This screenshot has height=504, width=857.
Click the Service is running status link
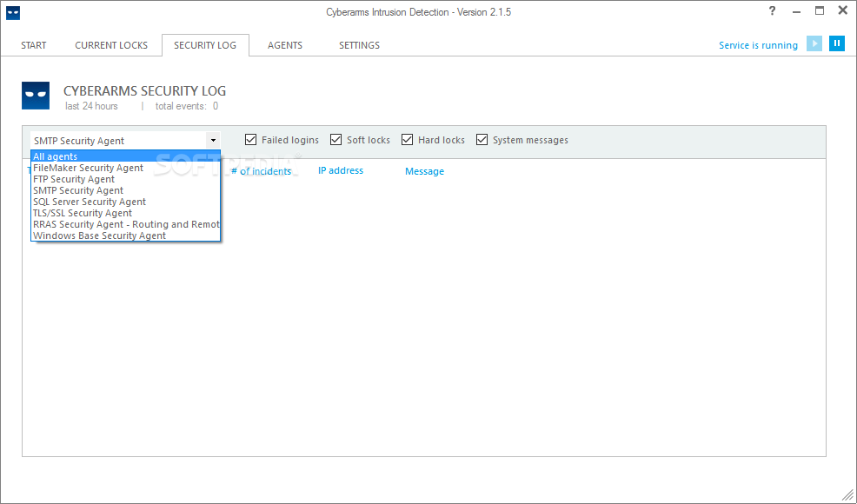coord(758,45)
